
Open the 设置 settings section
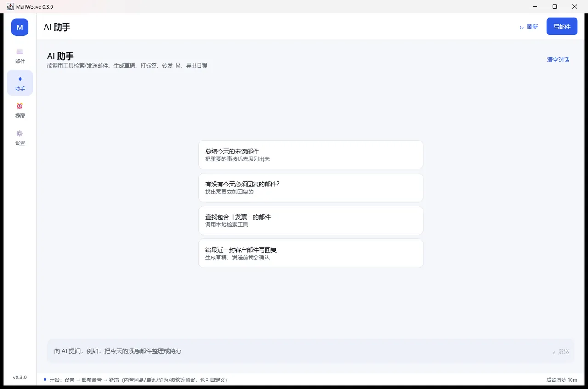(20, 137)
